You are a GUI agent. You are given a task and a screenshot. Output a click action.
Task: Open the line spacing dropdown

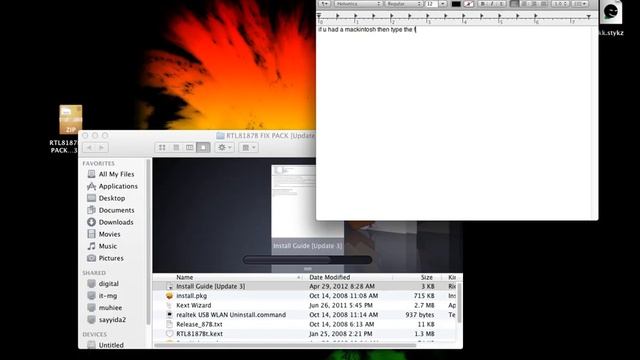pyautogui.click(x=560, y=4)
